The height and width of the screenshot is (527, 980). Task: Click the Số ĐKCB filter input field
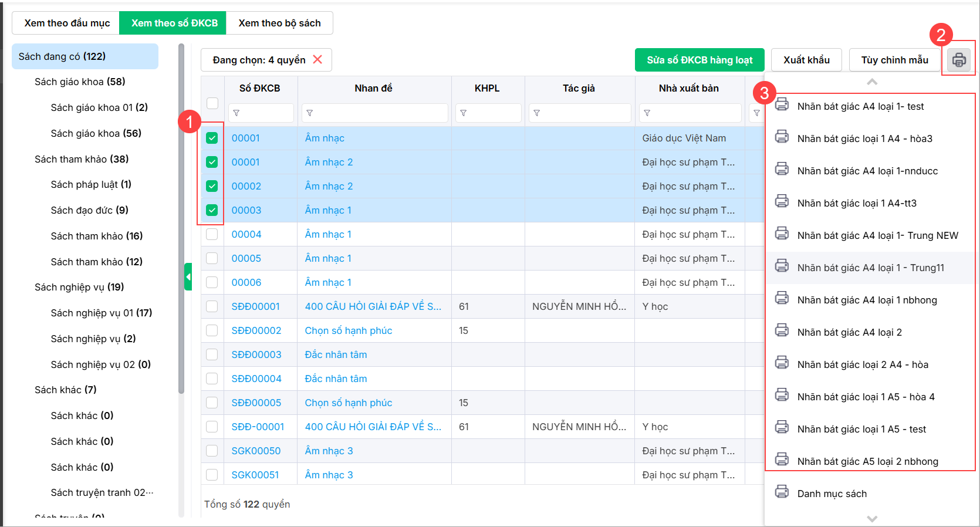(x=261, y=113)
